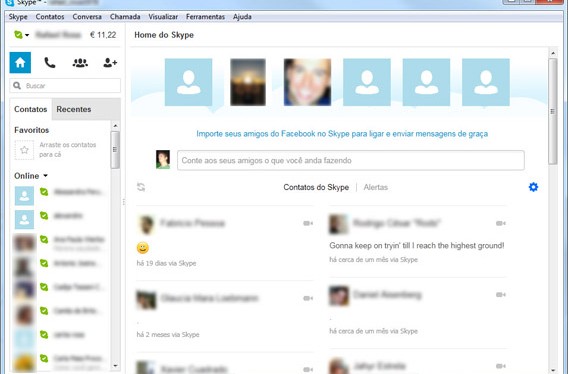
Task: Open the Conversa menu
Action: click(x=87, y=17)
